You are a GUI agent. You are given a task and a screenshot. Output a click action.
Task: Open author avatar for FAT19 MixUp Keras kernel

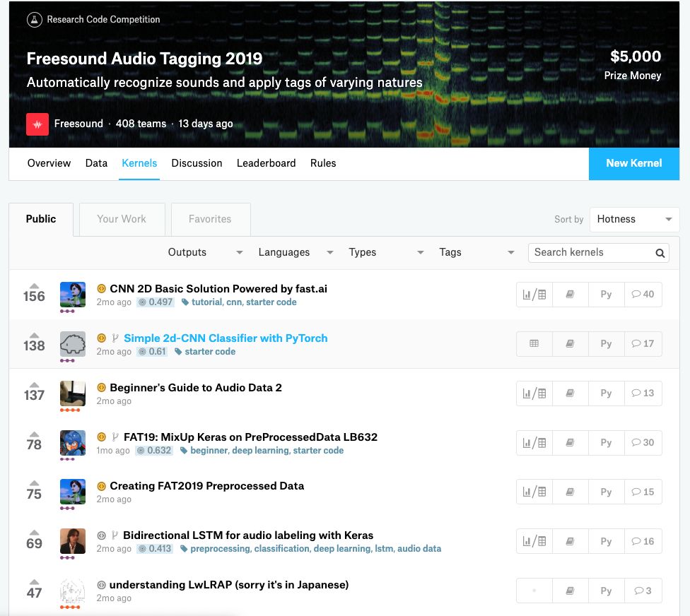tap(73, 443)
